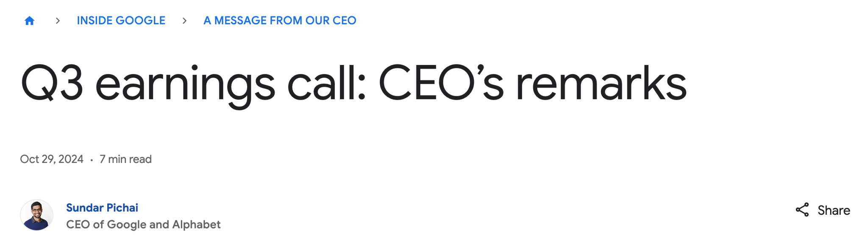This screenshot has height=247, width=868.
Task: Navigate to A MESSAGE FROM OUR CEO
Action: coord(280,20)
